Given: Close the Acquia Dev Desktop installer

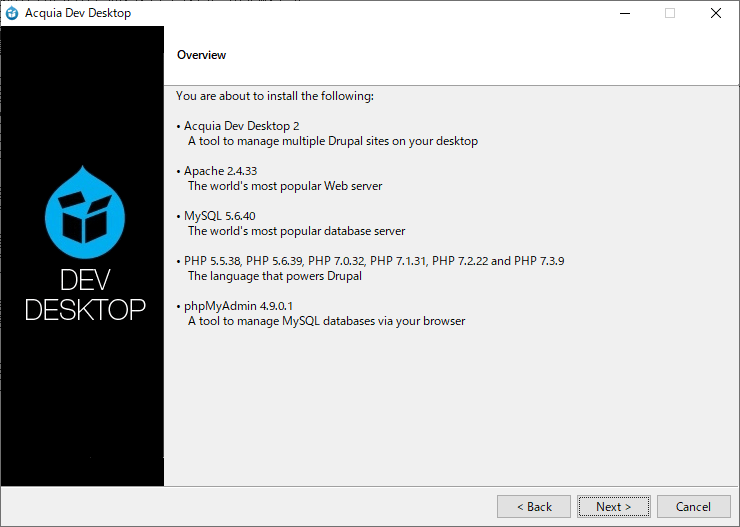Looking at the screenshot, I should [x=715, y=13].
